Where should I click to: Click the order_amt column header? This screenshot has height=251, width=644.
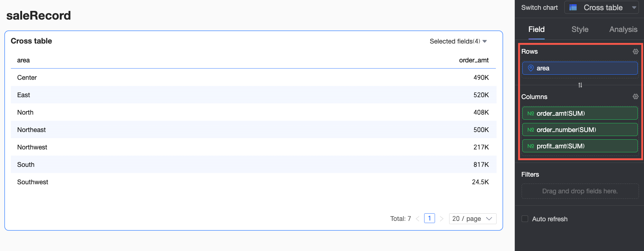474,60
